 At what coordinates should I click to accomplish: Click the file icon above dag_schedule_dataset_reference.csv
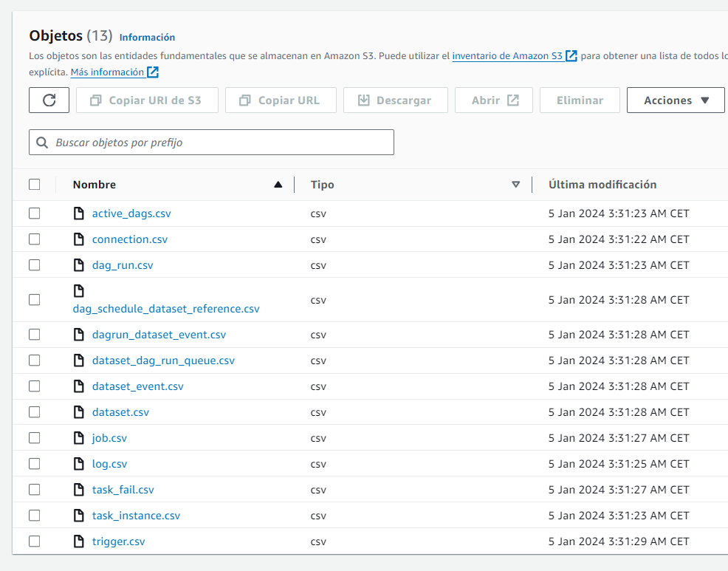[x=79, y=290]
